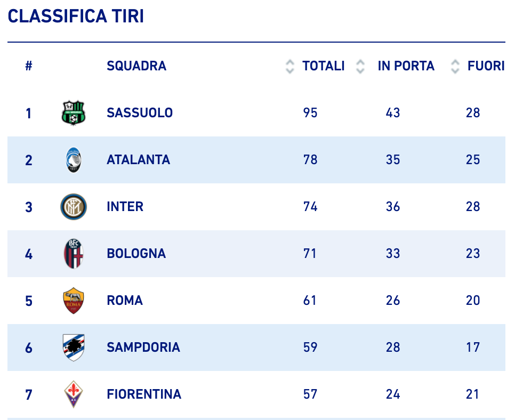This screenshot has width=515, height=420.
Task: Open the ATALANTA team link
Action: click(x=138, y=160)
